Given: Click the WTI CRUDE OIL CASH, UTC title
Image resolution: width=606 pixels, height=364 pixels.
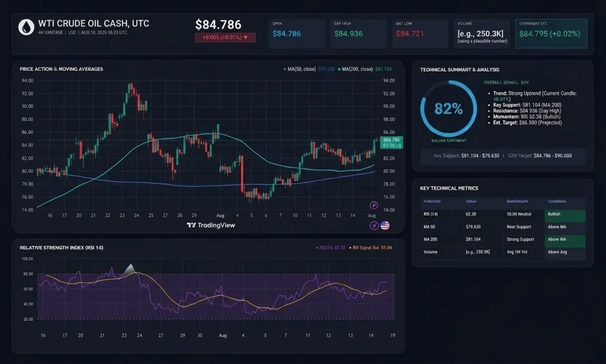Looking at the screenshot, I should tap(94, 24).
